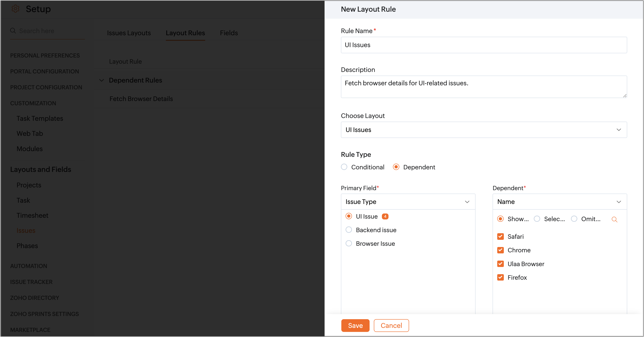Open the Fetch Browser Details rule

(141, 99)
